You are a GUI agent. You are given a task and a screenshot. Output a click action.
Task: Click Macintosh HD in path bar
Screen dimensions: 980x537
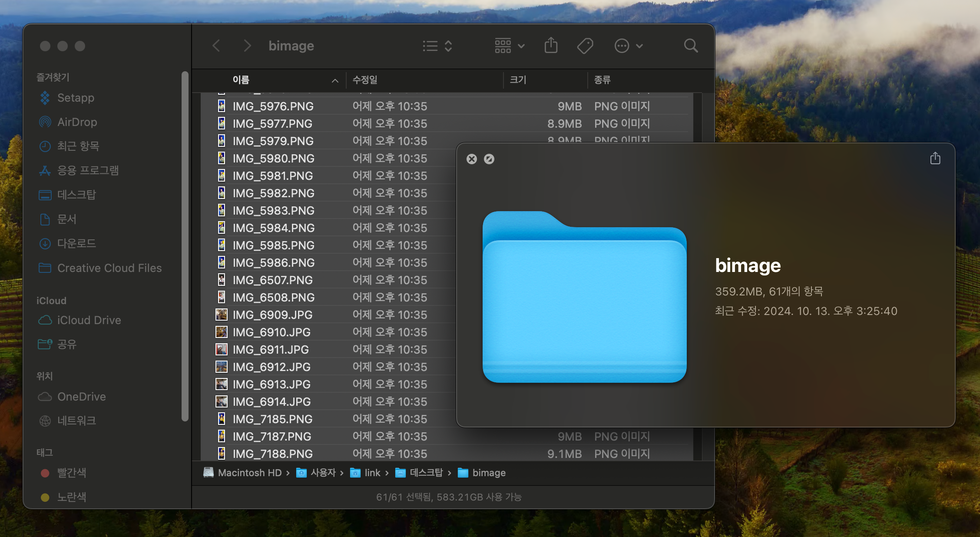[x=249, y=473]
